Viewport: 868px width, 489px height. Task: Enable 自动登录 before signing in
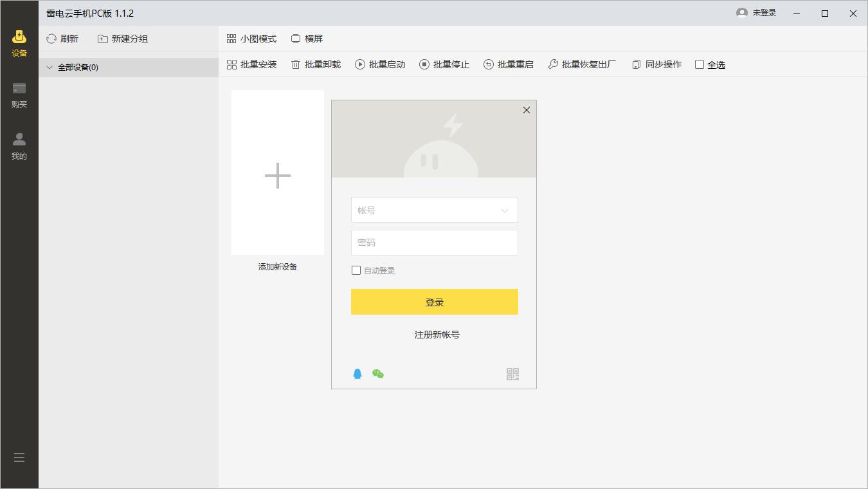click(356, 270)
